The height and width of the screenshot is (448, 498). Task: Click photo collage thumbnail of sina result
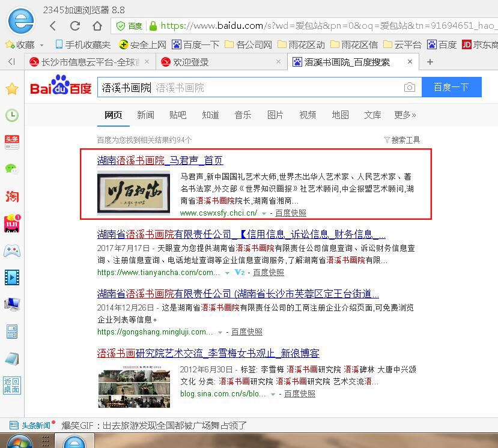point(134,386)
